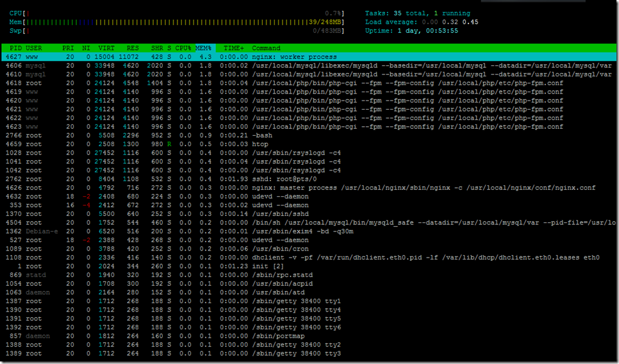Select the getty tty1 process row

tap(309, 301)
